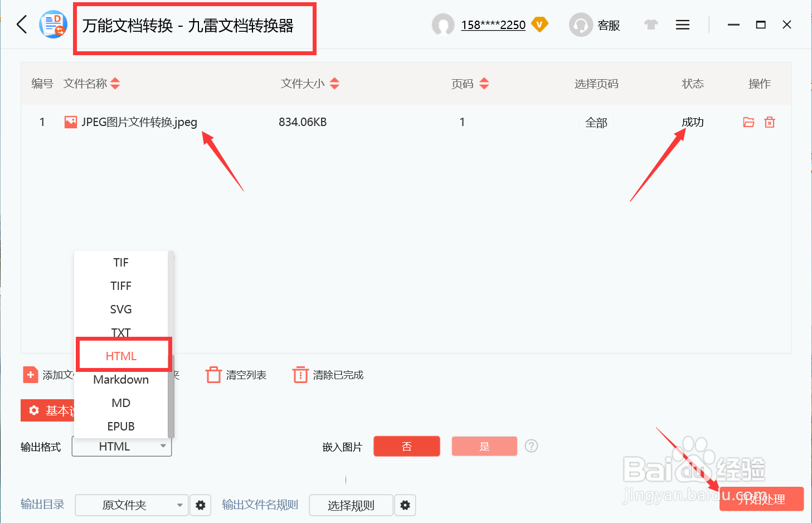The width and height of the screenshot is (812, 523).
Task: Click 清空列表 button
Action: pyautogui.click(x=236, y=375)
